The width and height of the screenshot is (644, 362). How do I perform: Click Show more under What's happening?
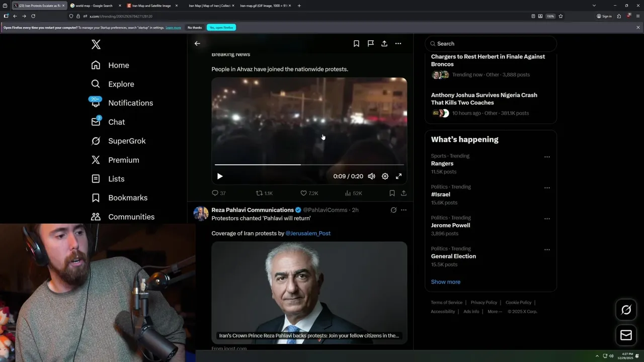pos(446,282)
